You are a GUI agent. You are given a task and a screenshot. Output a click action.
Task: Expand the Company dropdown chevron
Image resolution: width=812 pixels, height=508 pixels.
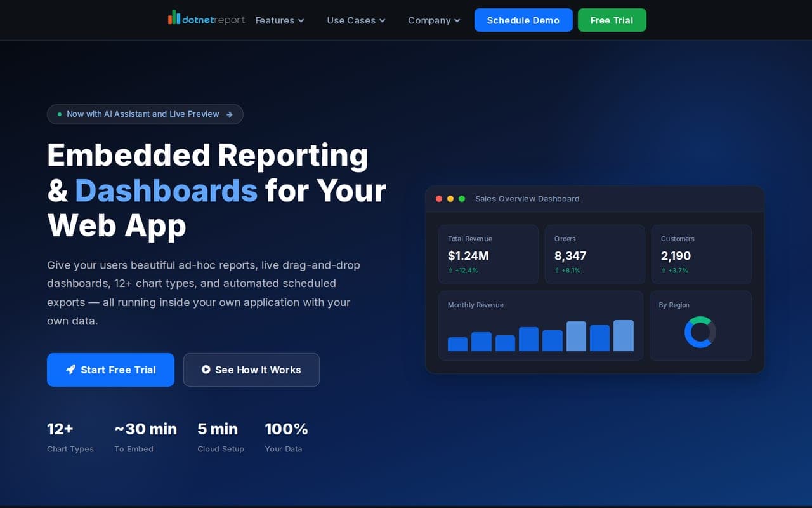(457, 20)
